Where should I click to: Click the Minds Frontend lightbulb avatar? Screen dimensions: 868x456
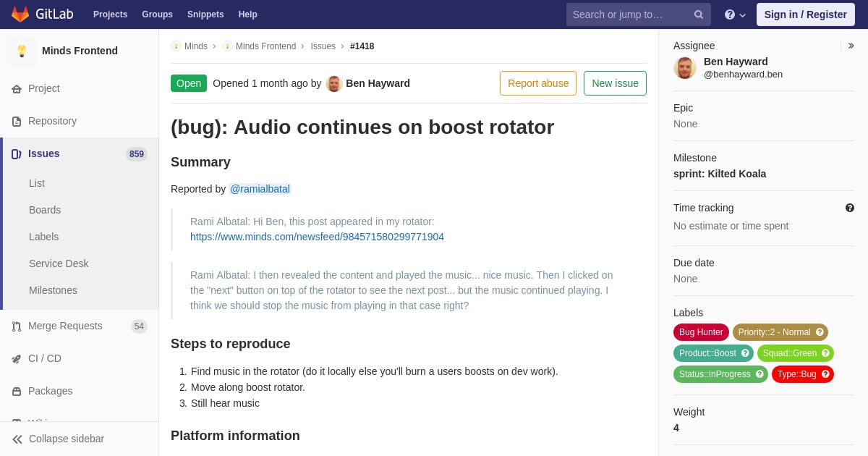pos(22,51)
